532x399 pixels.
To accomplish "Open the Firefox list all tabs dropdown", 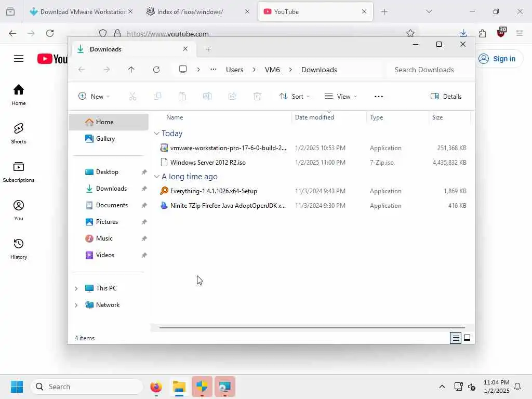I will pos(429,11).
